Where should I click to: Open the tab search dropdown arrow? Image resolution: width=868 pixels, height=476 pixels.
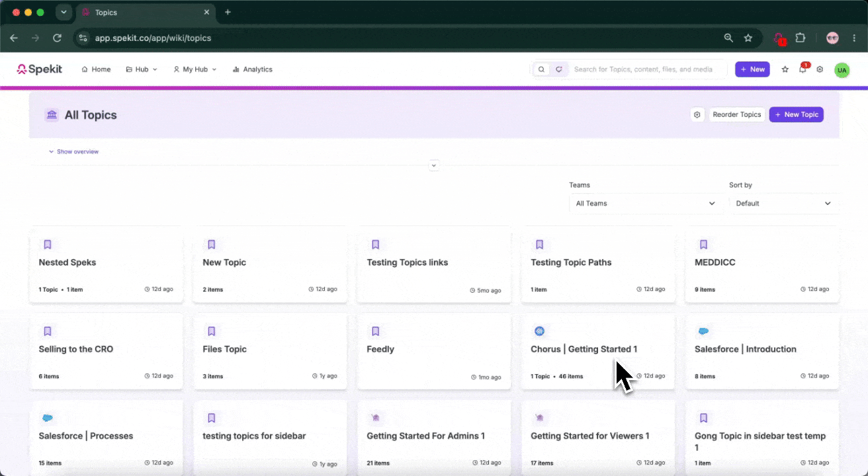coord(64,12)
